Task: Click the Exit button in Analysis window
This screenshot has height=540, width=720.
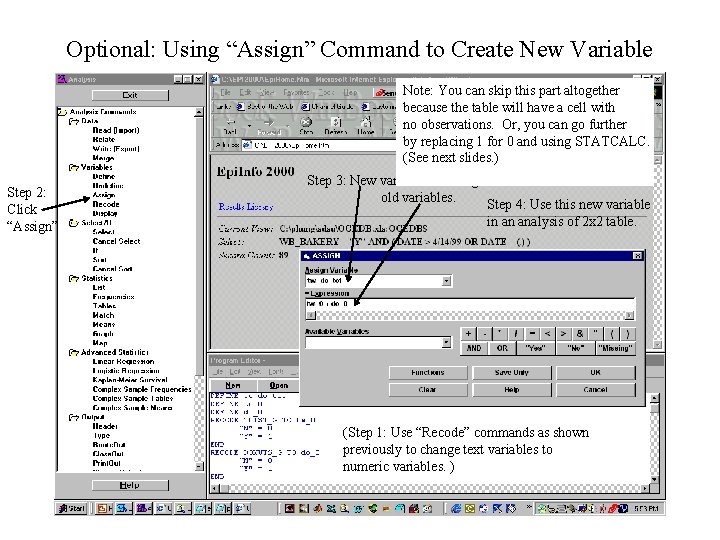Action: click(130, 95)
